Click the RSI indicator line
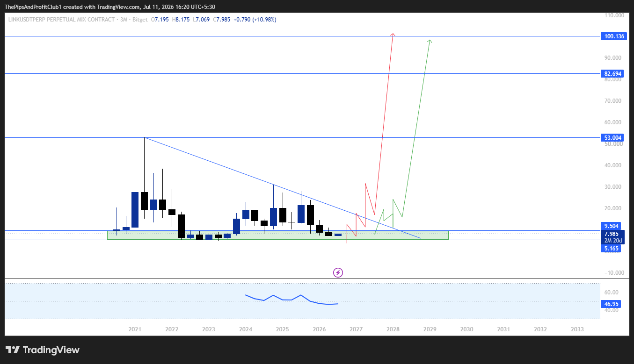The image size is (634, 364). (x=291, y=299)
